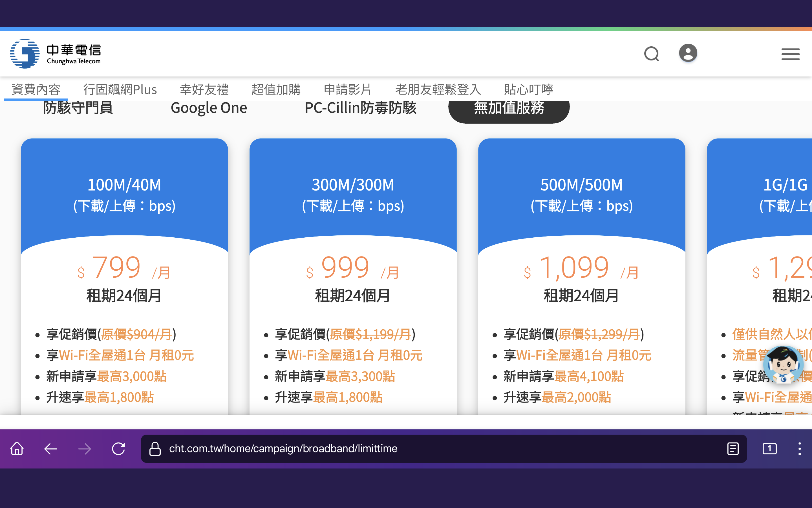Open reader mode icon in address bar

coord(733,448)
